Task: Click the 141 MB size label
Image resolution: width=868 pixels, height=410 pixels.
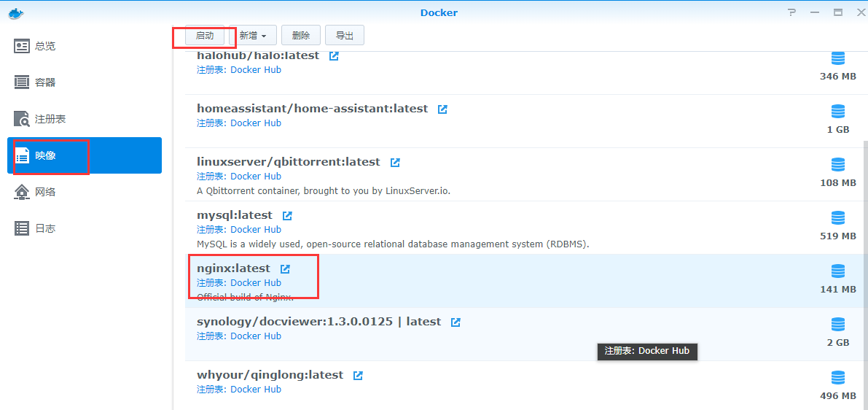Action: [838, 289]
